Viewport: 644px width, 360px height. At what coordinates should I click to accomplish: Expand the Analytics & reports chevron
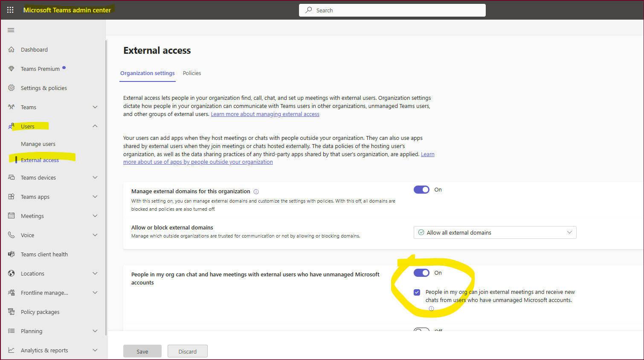point(95,350)
